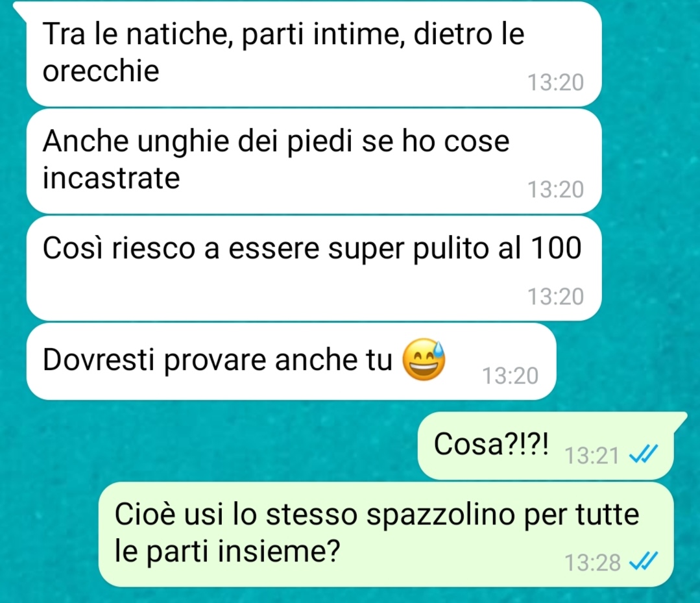Click the word 'orecchie' in first message
700x603 pixels.
pyautogui.click(x=101, y=71)
